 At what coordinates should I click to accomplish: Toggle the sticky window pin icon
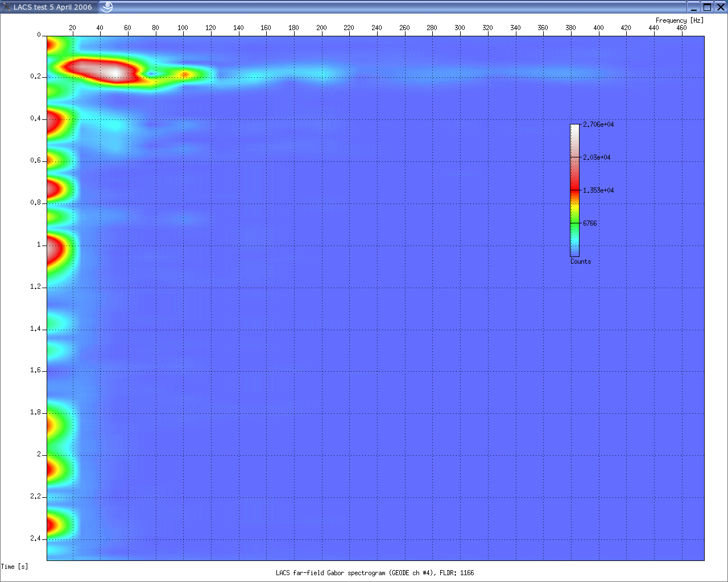click(x=107, y=7)
